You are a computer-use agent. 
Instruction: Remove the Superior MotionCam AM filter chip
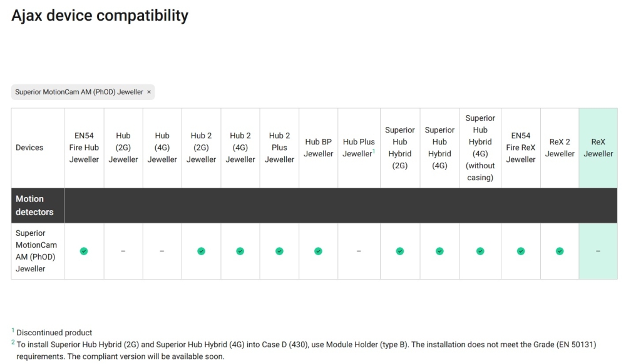pos(149,92)
